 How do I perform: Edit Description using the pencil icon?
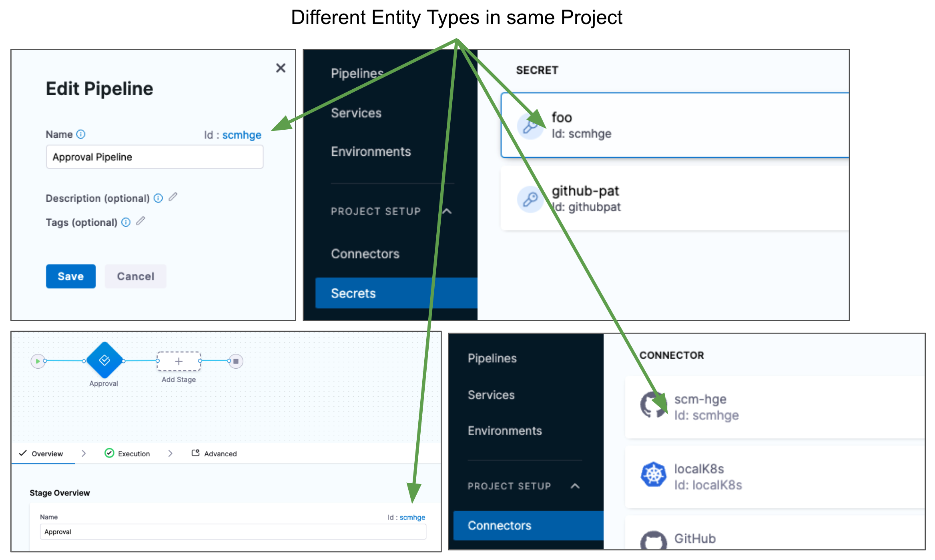(173, 197)
